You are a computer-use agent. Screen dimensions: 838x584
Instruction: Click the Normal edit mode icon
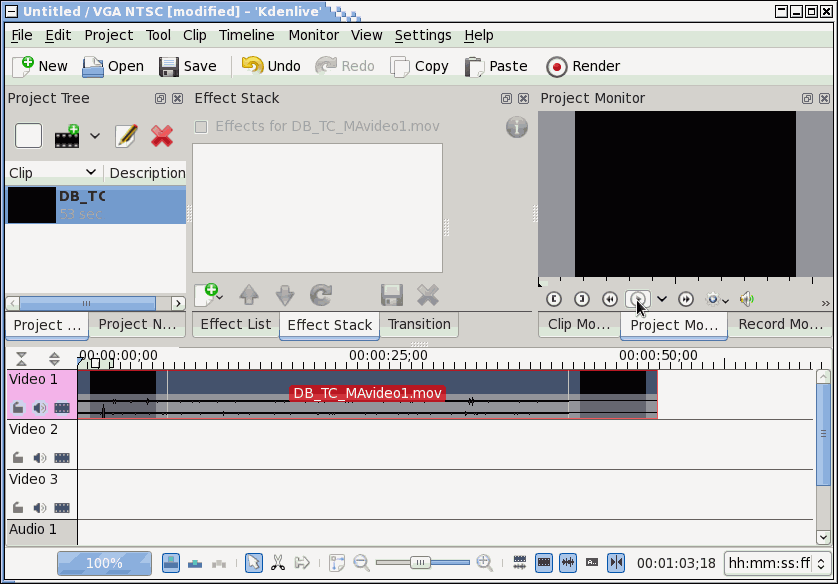(x=170, y=563)
